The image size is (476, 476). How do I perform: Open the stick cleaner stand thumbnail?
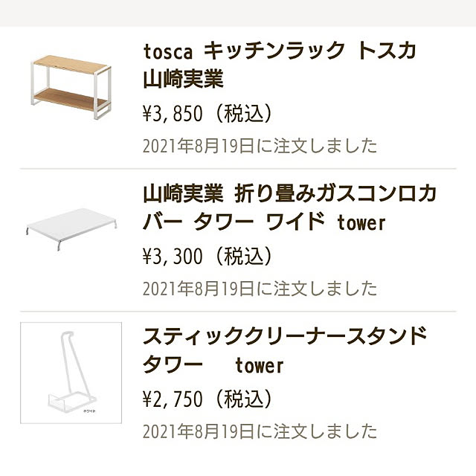(x=71, y=373)
